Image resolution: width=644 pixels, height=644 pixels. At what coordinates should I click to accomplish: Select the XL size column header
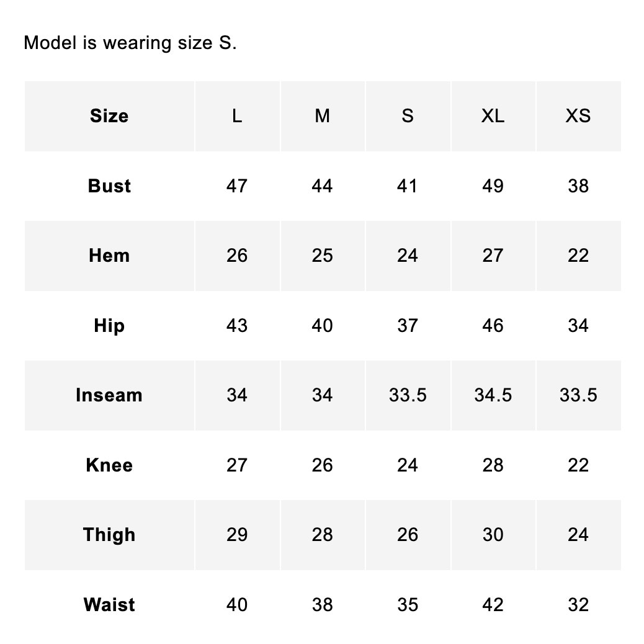point(493,116)
